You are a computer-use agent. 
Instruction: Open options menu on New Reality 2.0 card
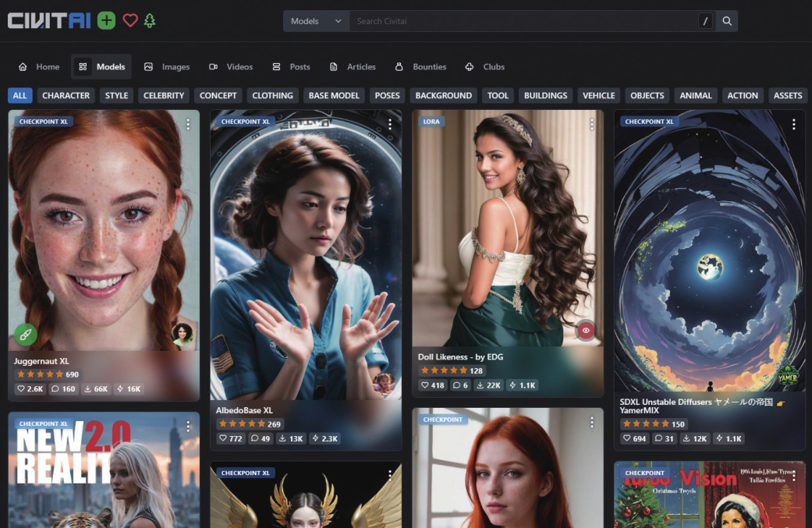(x=188, y=426)
